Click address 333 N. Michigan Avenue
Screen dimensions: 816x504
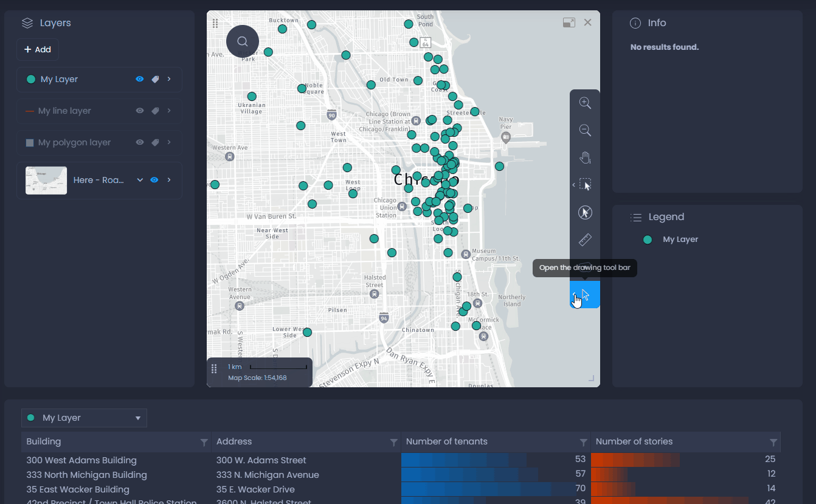pyautogui.click(x=268, y=475)
